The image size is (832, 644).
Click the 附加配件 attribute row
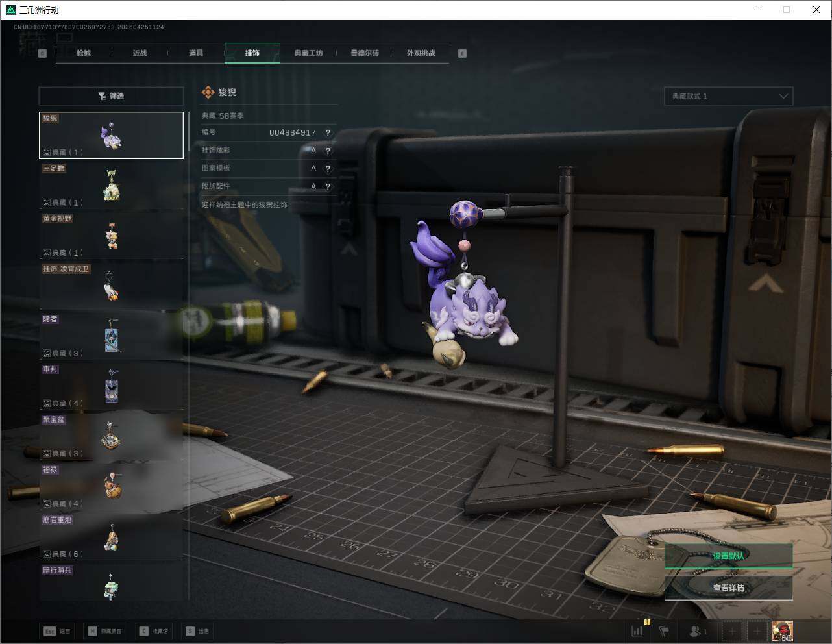coord(269,186)
